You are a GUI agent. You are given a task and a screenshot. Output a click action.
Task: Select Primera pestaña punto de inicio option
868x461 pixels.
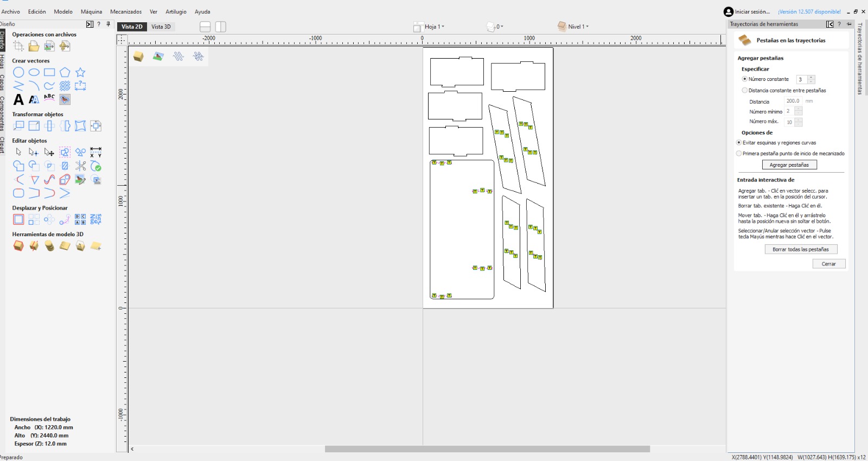point(739,154)
